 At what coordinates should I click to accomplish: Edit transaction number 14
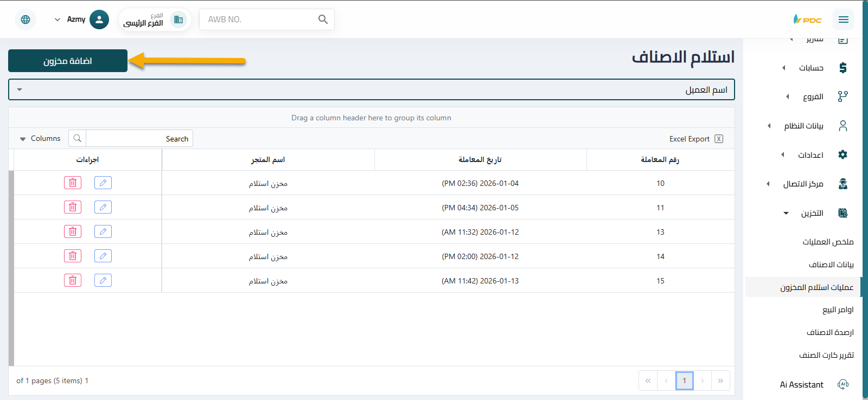pyautogui.click(x=103, y=256)
